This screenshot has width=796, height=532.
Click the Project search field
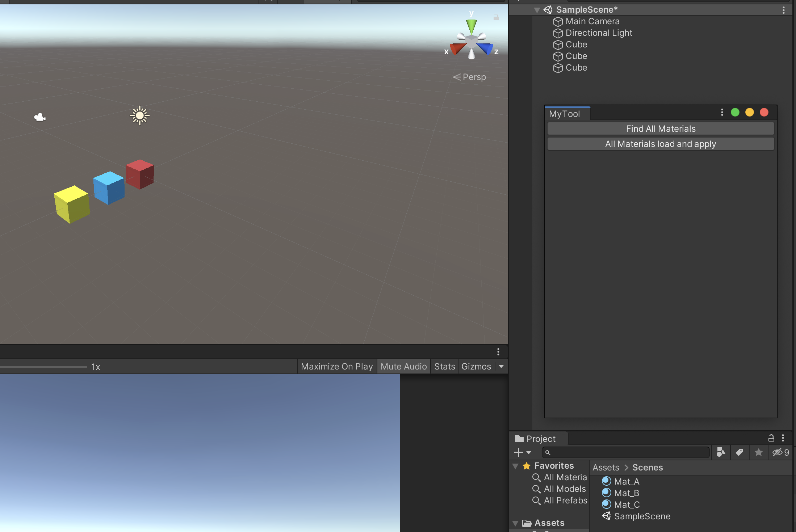[x=625, y=452]
